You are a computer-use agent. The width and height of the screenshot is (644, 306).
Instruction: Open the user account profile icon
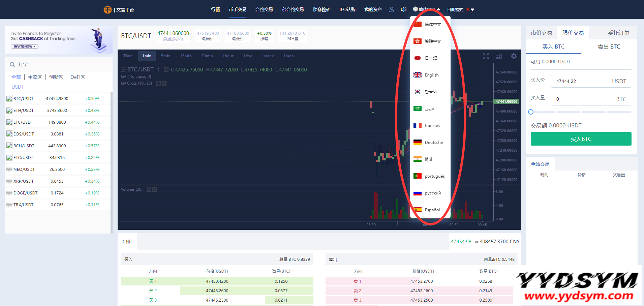pos(392,9)
